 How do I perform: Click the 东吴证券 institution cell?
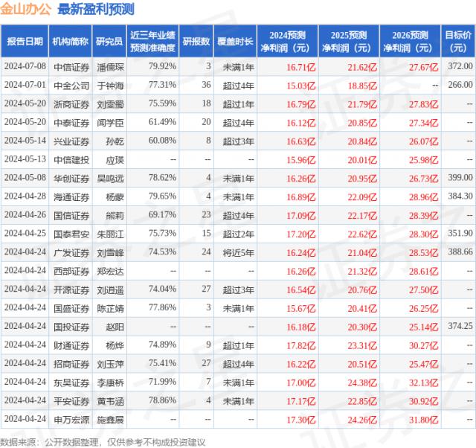71,383
